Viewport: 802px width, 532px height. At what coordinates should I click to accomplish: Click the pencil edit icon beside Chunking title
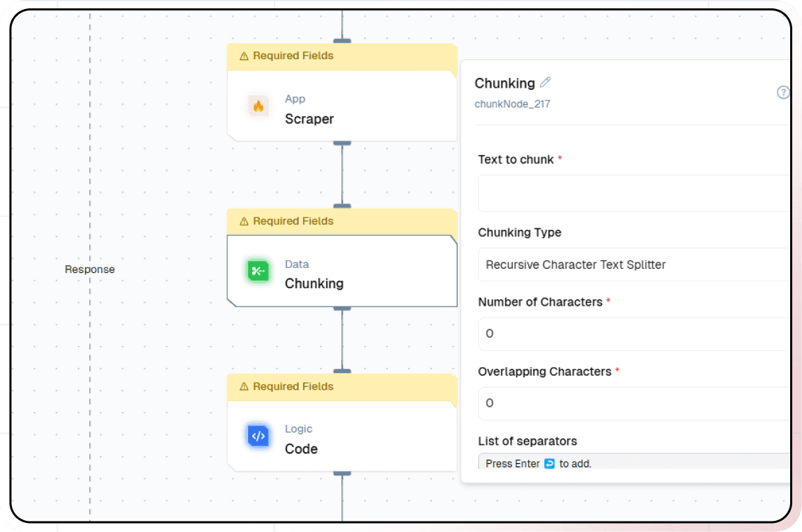click(545, 82)
